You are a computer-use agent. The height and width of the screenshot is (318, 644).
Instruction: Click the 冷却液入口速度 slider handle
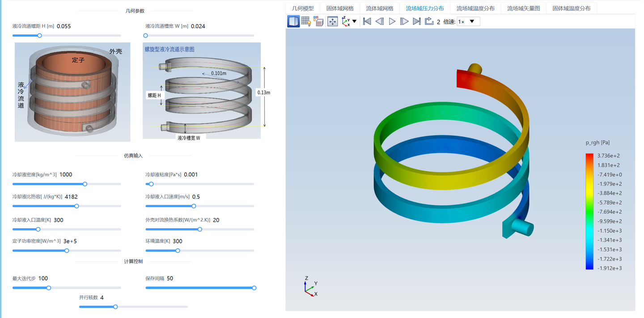pyautogui.click(x=194, y=206)
